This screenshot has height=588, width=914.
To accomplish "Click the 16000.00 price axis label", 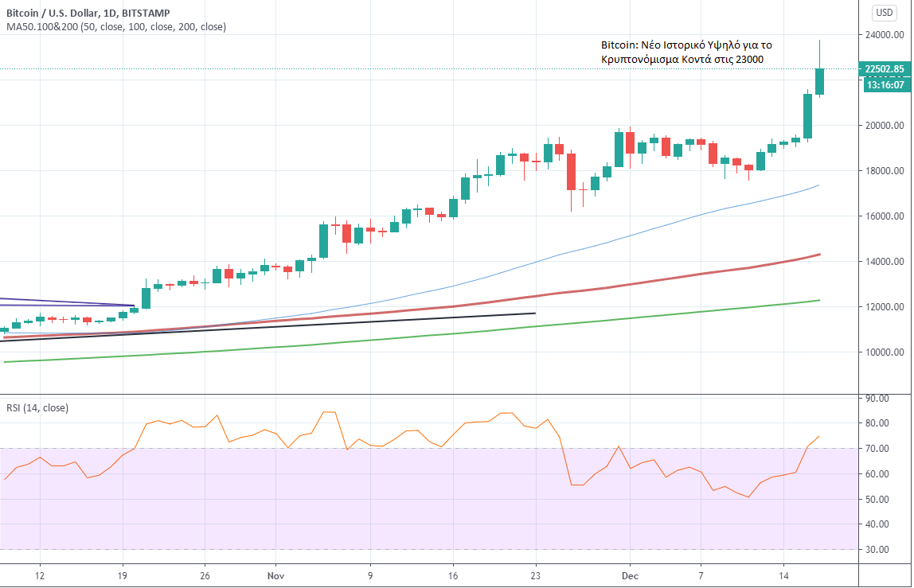I will click(x=884, y=216).
